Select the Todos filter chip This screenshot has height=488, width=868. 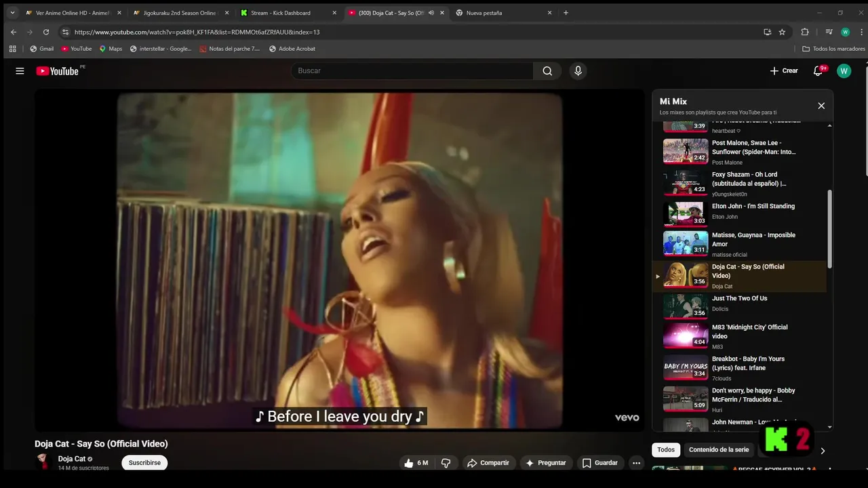(666, 450)
